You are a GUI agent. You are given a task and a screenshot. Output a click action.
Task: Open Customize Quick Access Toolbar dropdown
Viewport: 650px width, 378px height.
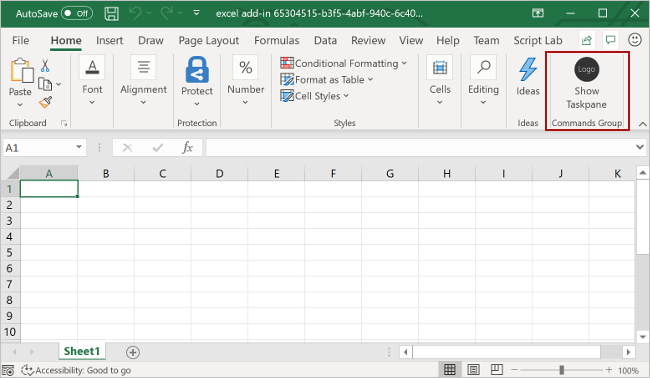point(196,13)
